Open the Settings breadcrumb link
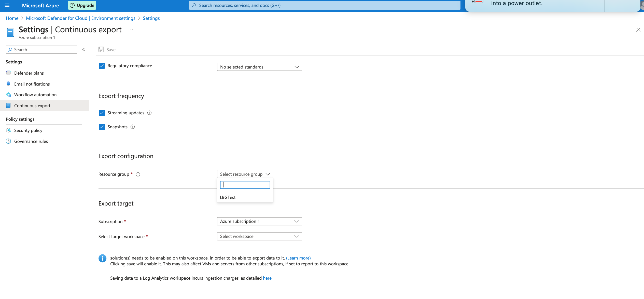 (151, 18)
